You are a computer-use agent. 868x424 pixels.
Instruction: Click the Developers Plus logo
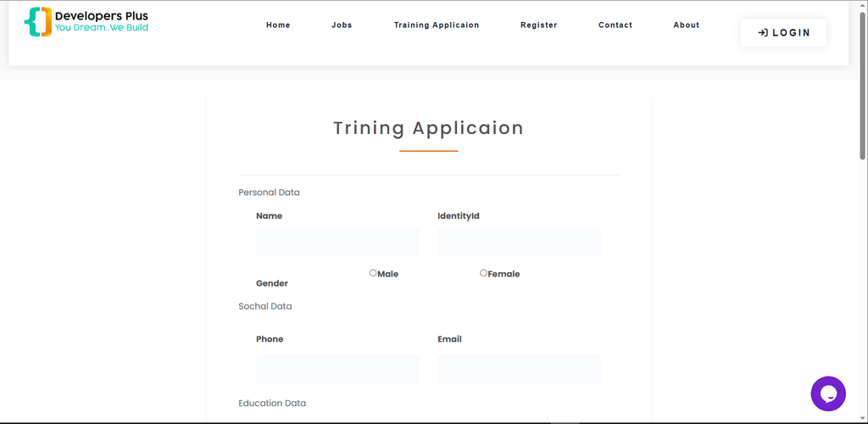(86, 22)
